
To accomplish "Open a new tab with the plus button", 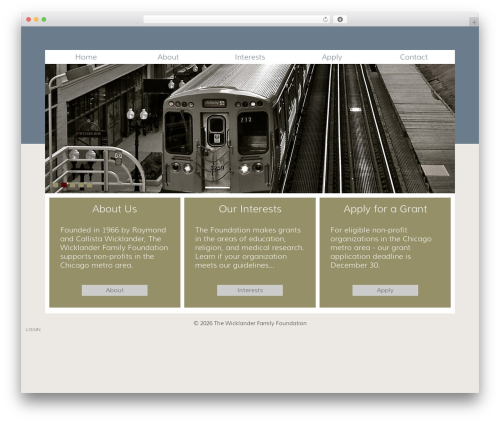I will [474, 22].
